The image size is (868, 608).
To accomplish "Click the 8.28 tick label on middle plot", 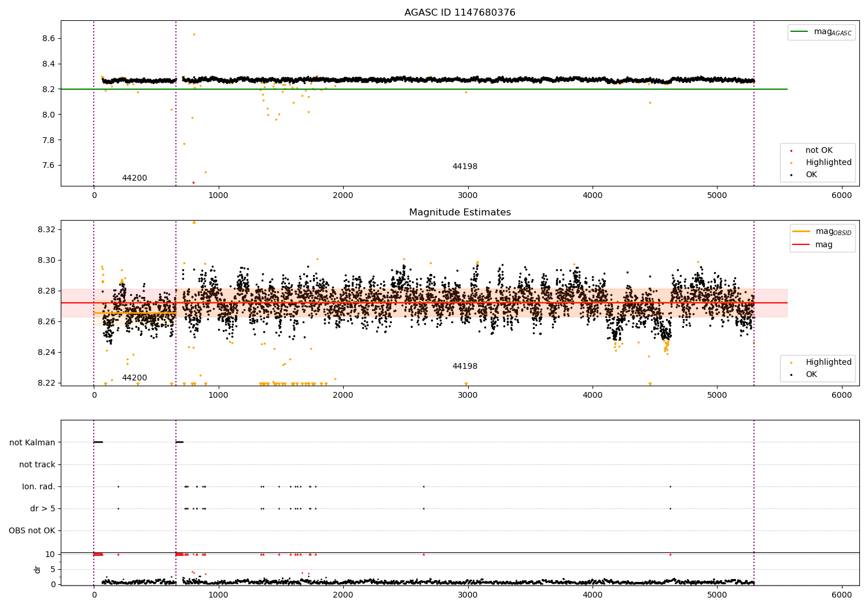I will coord(46,291).
